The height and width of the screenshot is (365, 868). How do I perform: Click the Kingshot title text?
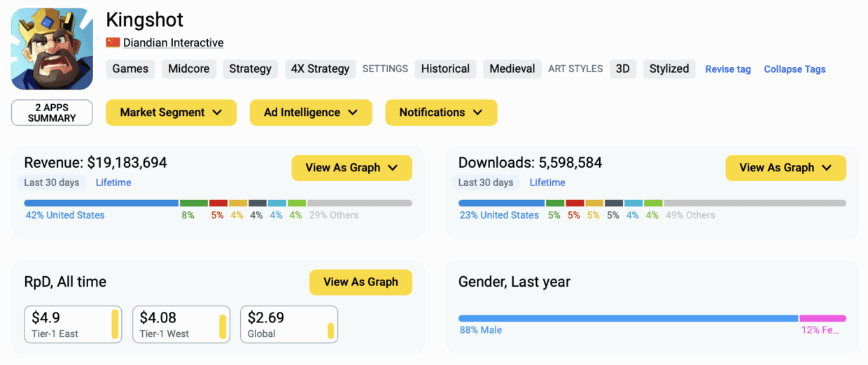point(145,20)
